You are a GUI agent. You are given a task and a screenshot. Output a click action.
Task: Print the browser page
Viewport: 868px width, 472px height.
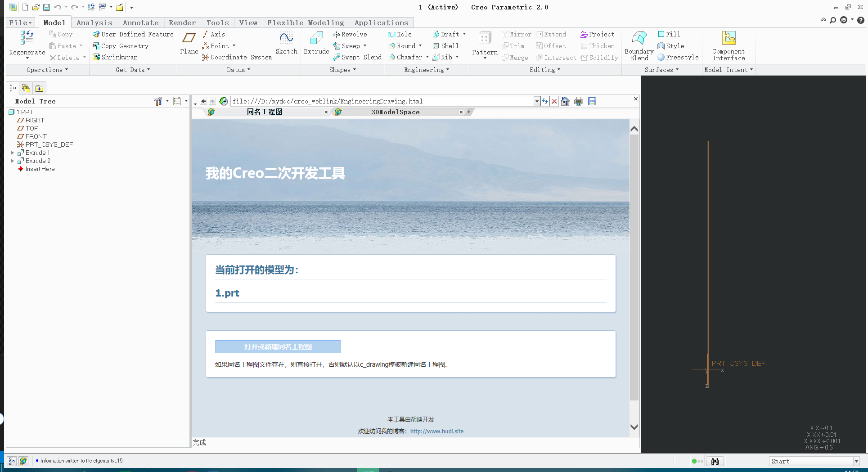579,101
